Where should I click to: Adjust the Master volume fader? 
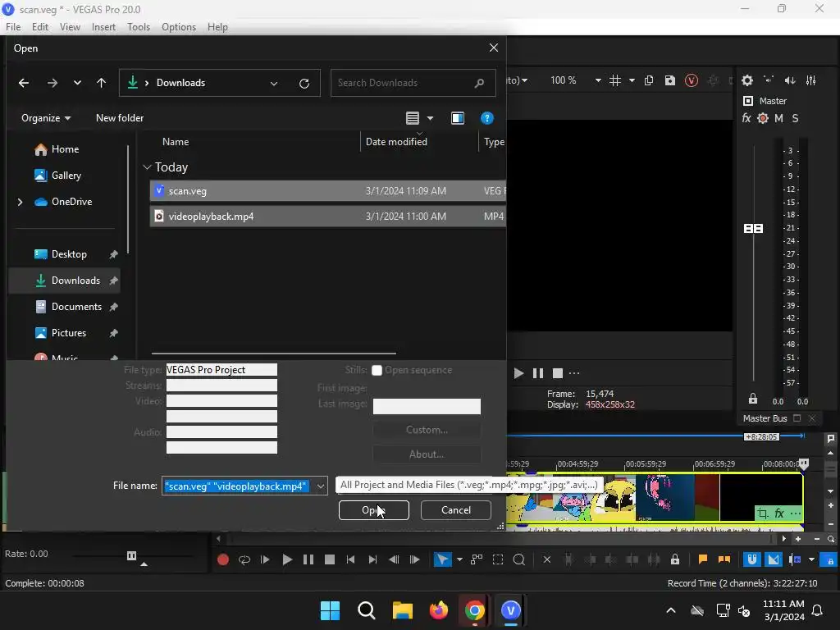[754, 229]
